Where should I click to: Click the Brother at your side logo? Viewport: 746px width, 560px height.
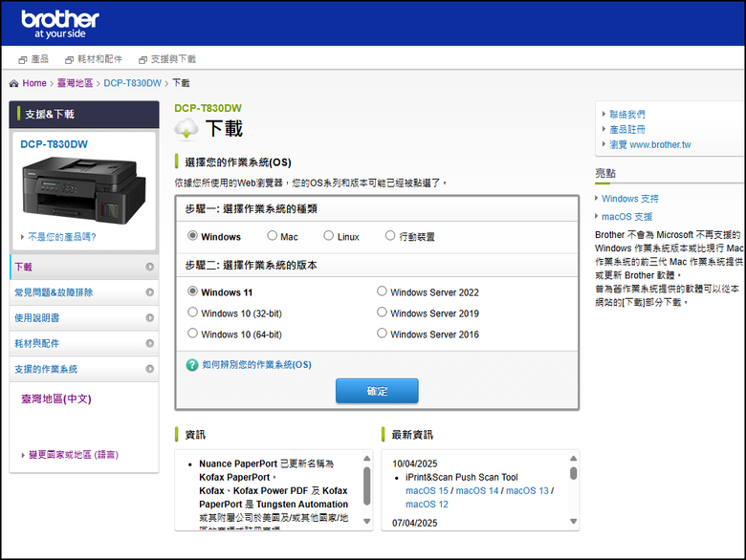60,24
